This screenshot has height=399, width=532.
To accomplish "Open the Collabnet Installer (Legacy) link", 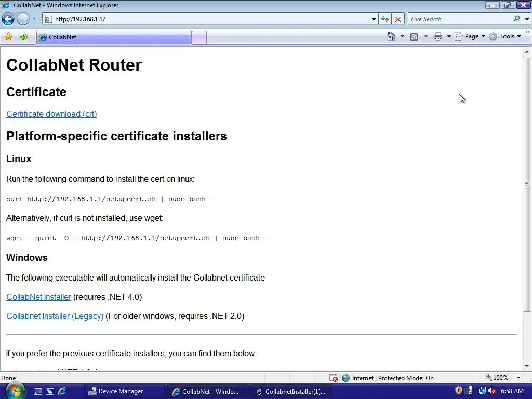I will pos(55,316).
